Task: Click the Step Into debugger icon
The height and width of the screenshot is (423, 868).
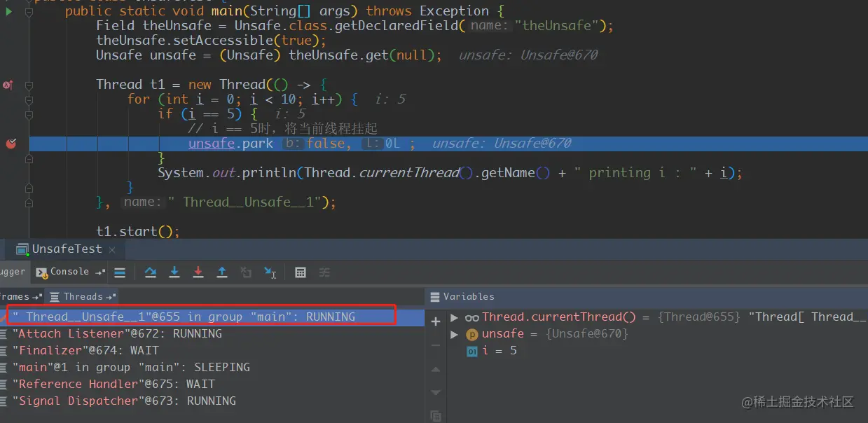Action: coord(174,272)
